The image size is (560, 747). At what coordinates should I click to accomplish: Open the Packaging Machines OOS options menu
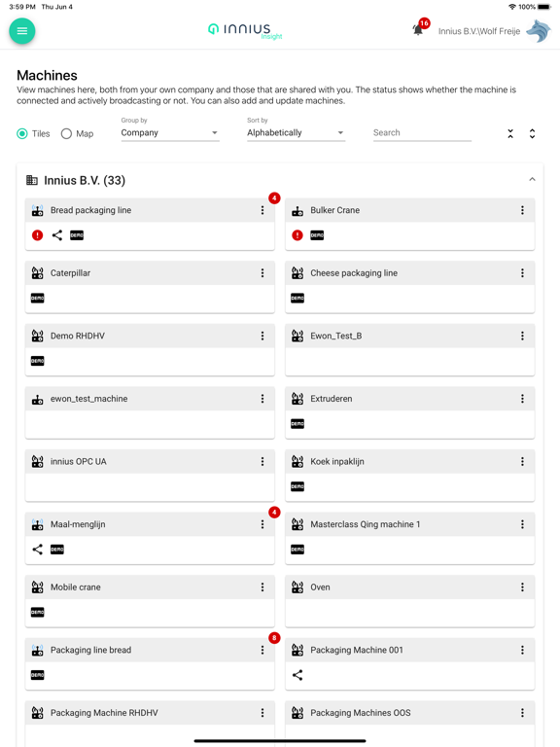coord(522,713)
